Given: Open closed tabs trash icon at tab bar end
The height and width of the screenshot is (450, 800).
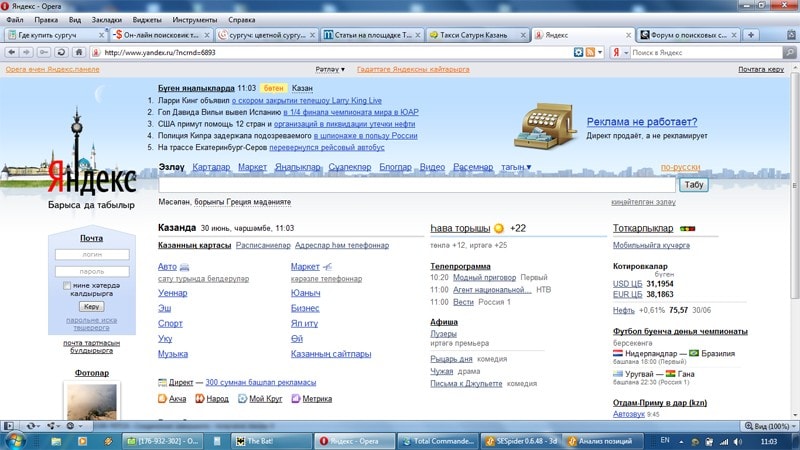Looking at the screenshot, I should 791,35.
